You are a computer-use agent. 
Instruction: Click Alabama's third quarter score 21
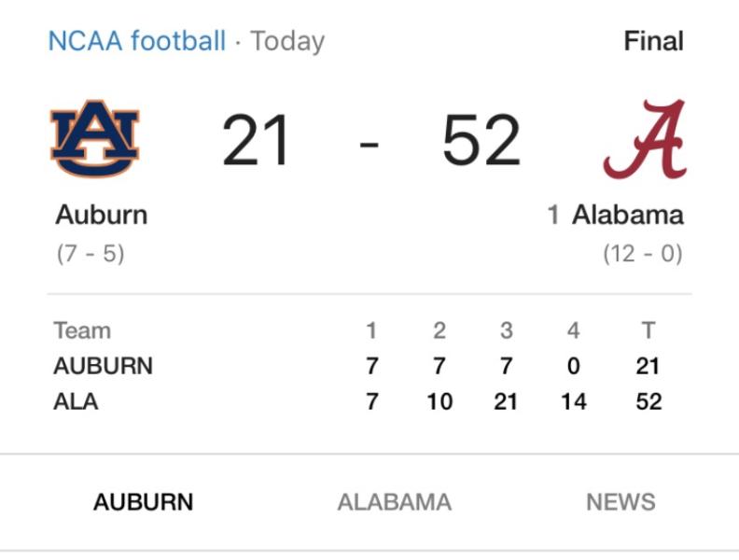click(x=506, y=401)
